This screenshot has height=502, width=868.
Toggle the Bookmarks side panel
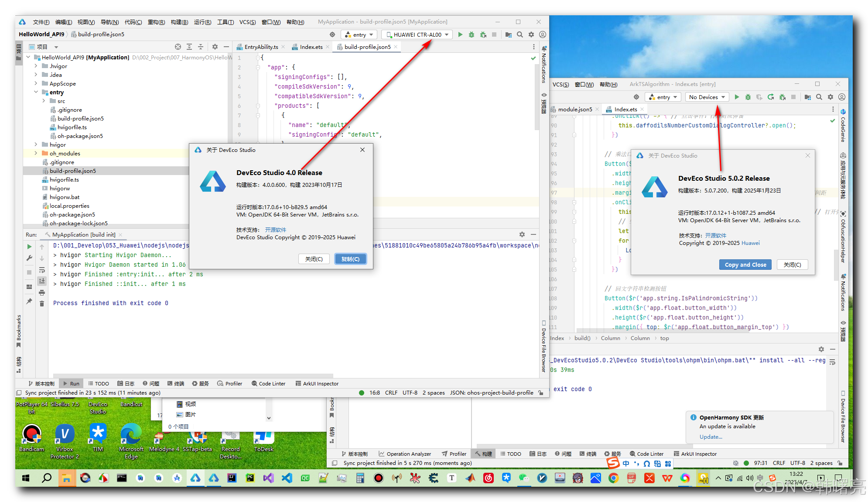19,330
